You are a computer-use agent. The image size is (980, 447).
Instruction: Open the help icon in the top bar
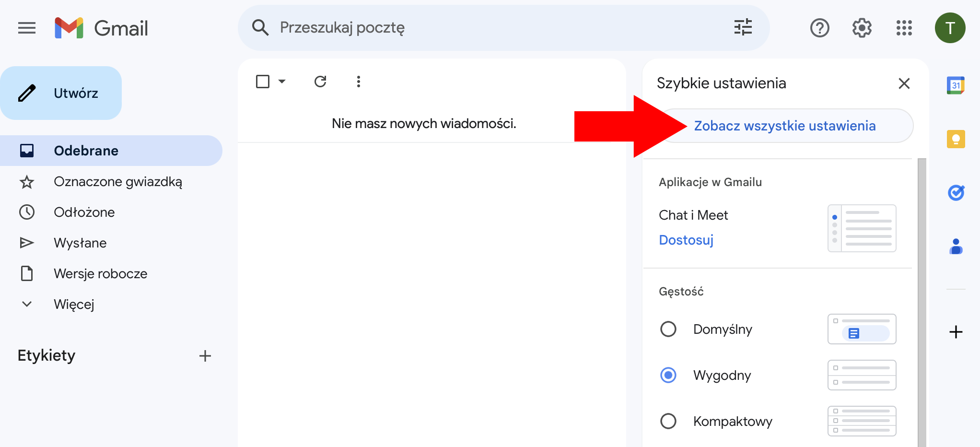pos(819,27)
